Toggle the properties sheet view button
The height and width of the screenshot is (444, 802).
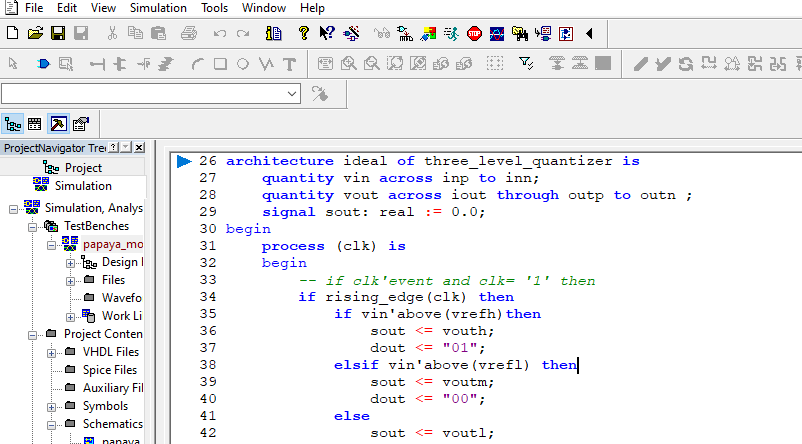pyautogui.click(x=81, y=124)
